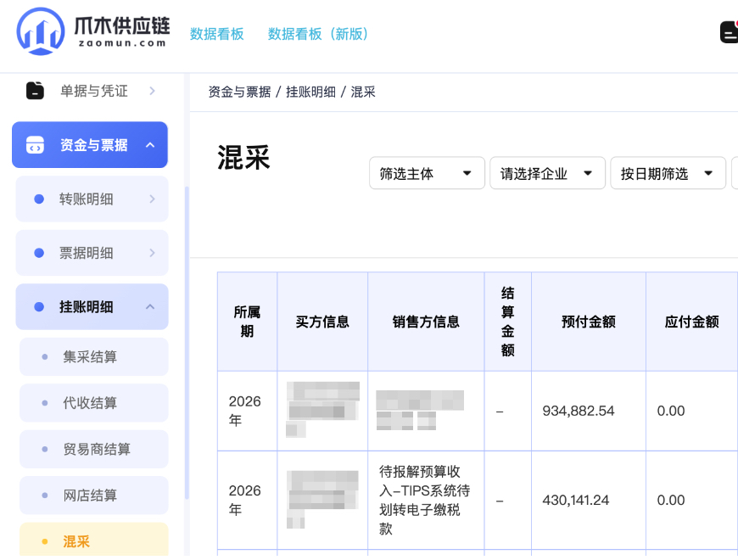Expand 转账明细 submenu arrow
The width and height of the screenshot is (738, 560).
tap(152, 199)
